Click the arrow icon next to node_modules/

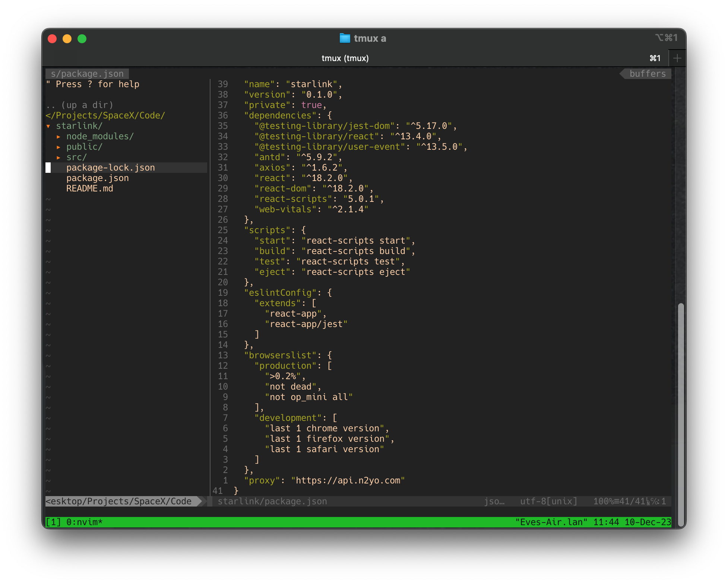pos(59,136)
